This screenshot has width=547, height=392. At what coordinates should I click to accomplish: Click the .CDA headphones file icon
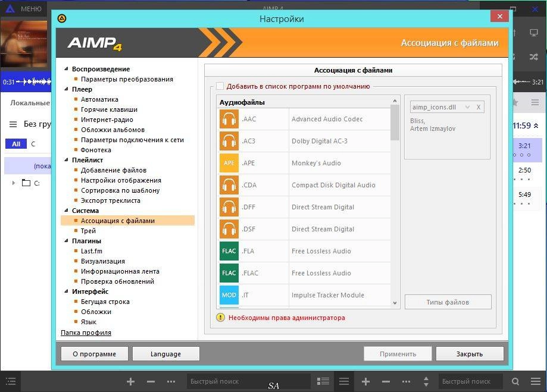(x=229, y=185)
